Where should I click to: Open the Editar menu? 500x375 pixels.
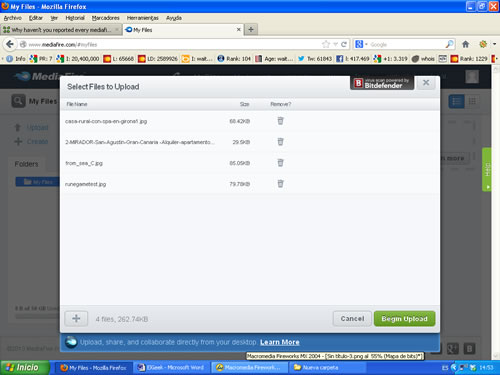point(36,18)
